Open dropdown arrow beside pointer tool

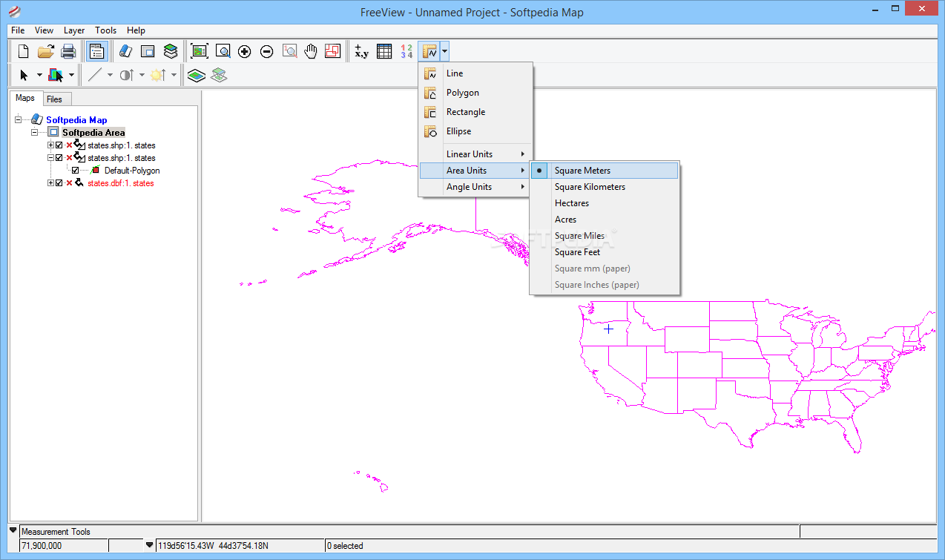(x=39, y=75)
